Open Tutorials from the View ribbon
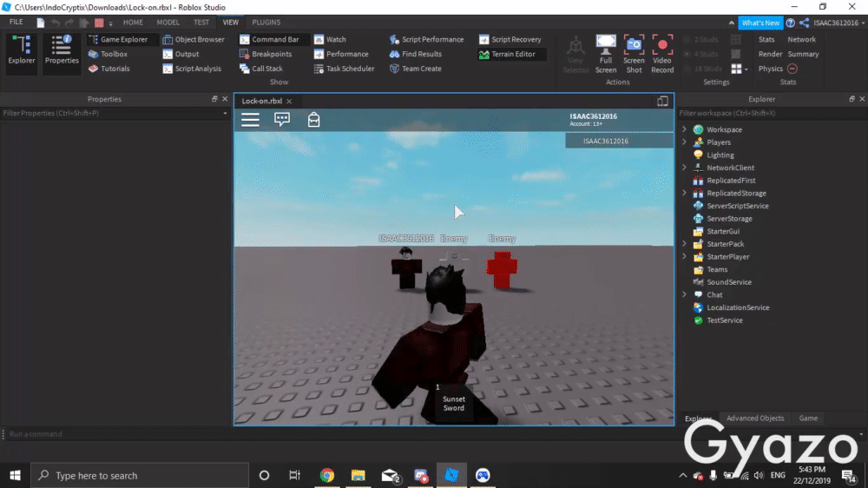Screen dimensions: 868x488 click(109, 69)
